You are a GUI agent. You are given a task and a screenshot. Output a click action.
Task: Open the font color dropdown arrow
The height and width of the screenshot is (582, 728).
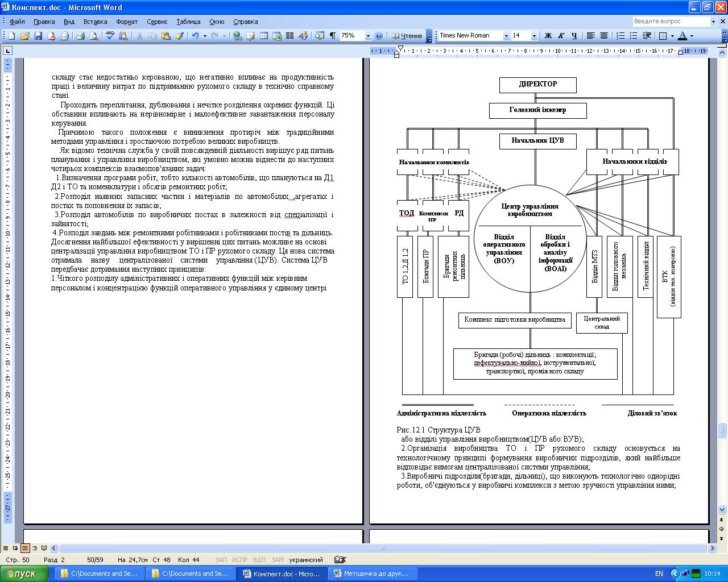[692, 36]
